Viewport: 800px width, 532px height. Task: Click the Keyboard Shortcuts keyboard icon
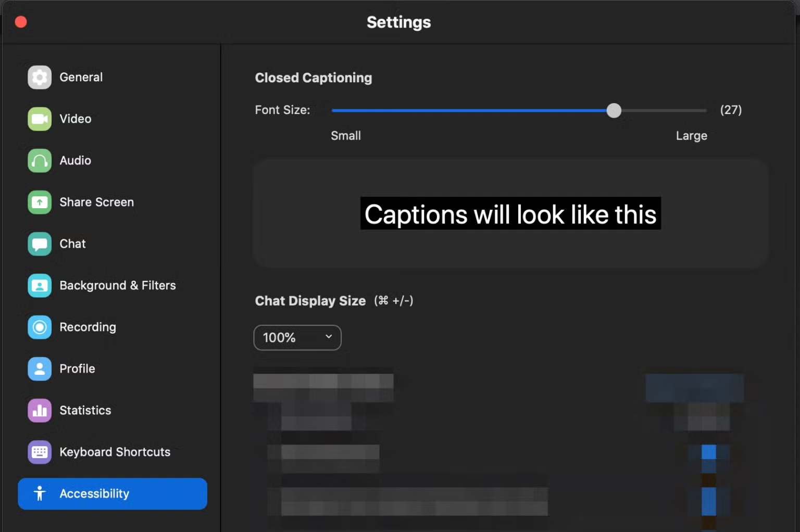tap(40, 452)
